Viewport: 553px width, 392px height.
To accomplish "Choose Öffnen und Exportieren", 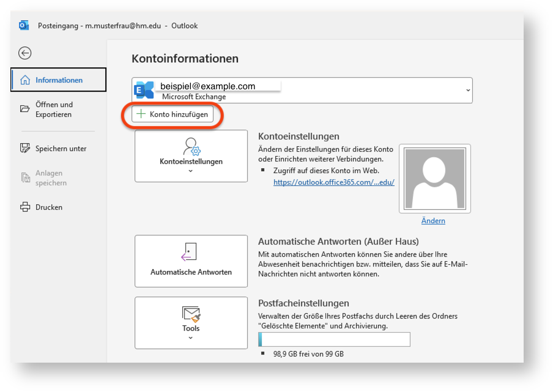I will 54,109.
